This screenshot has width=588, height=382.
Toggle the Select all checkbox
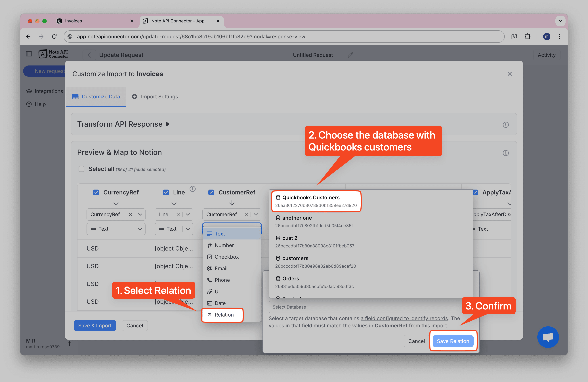(81, 169)
